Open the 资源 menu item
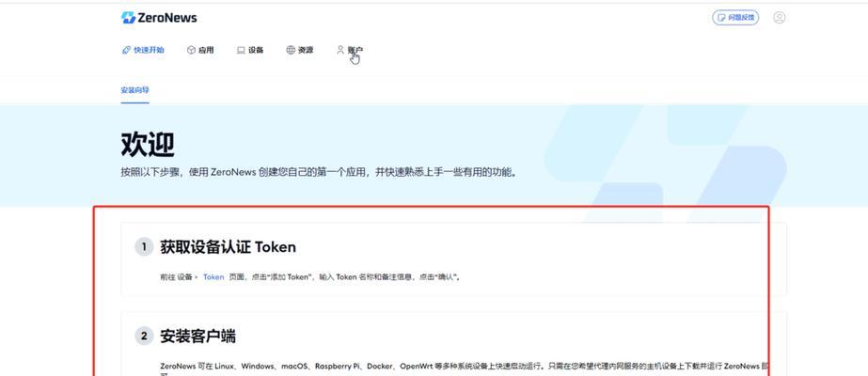The height and width of the screenshot is (376, 868). coord(299,50)
